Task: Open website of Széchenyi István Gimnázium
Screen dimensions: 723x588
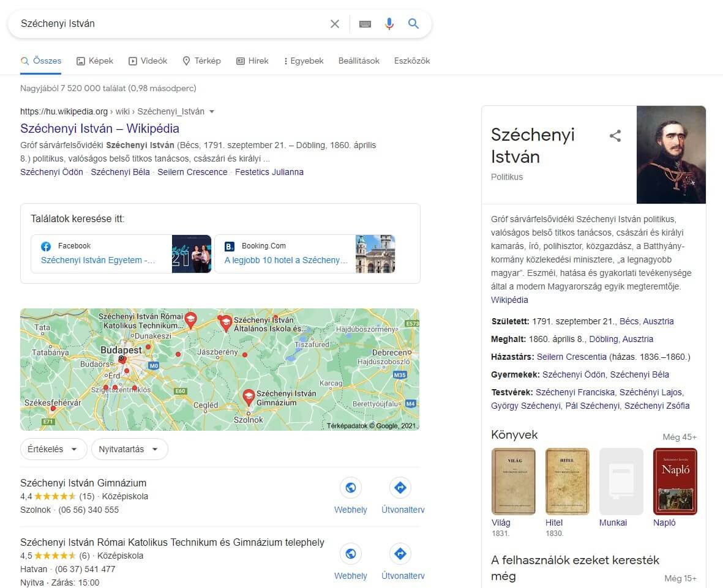Action: (351, 488)
